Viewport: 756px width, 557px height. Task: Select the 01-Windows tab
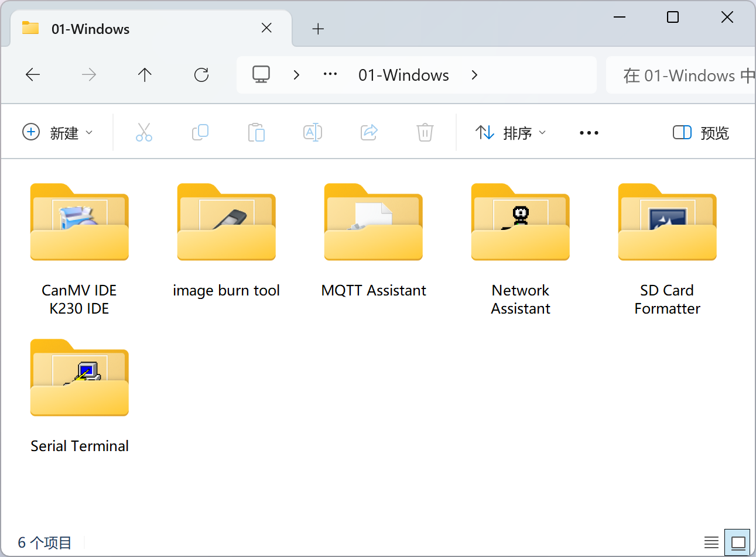[150, 28]
